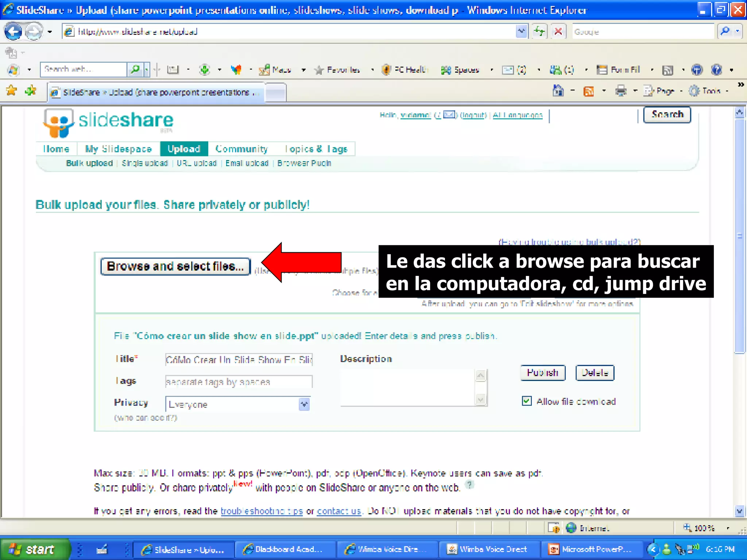The width and height of the screenshot is (747, 560).
Task: Click the help question mark after private sharing text
Action: point(470,485)
